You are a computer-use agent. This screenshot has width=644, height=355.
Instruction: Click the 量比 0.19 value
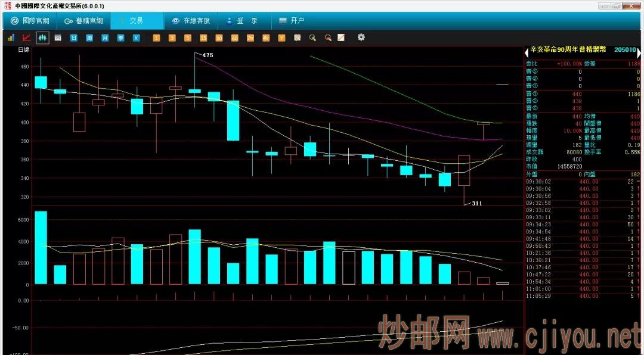tap(634, 145)
